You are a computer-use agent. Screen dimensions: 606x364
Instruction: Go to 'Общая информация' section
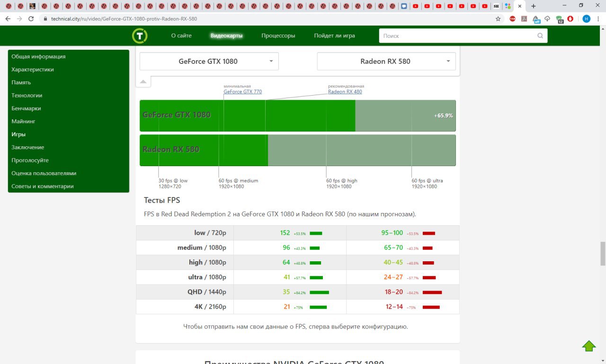(x=38, y=56)
